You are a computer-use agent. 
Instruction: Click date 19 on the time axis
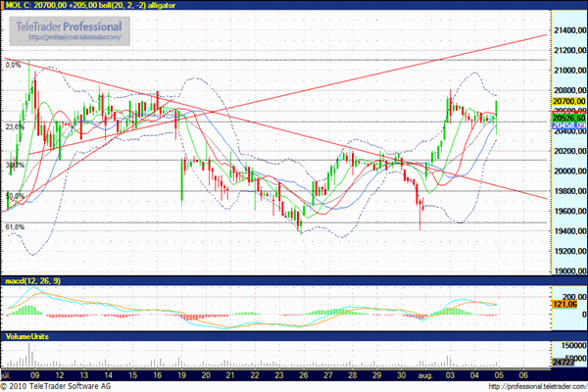[180, 373]
